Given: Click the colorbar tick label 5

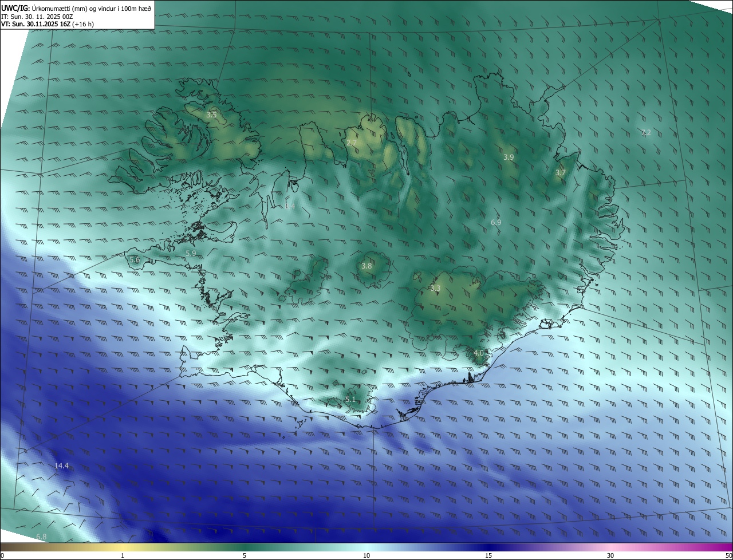Looking at the screenshot, I should [x=245, y=555].
